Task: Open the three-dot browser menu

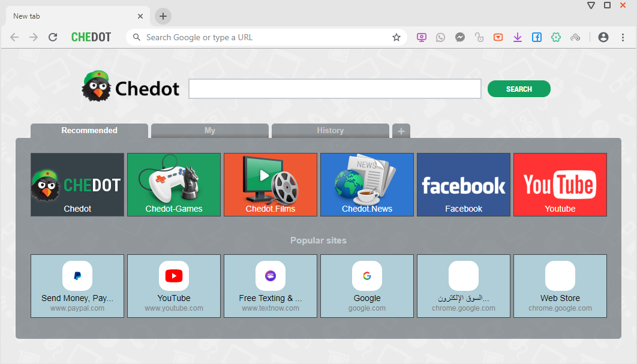Action: tap(623, 37)
